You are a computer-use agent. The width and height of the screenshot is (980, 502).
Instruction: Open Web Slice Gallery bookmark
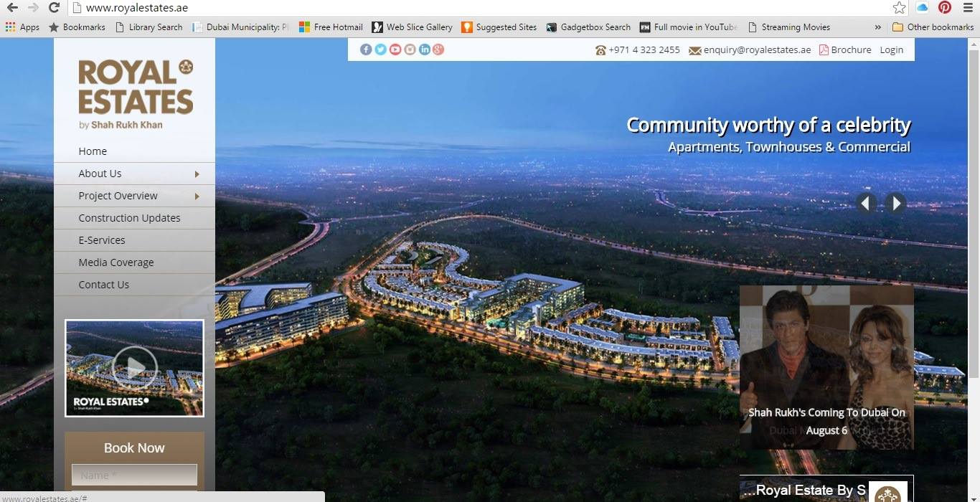(412, 27)
